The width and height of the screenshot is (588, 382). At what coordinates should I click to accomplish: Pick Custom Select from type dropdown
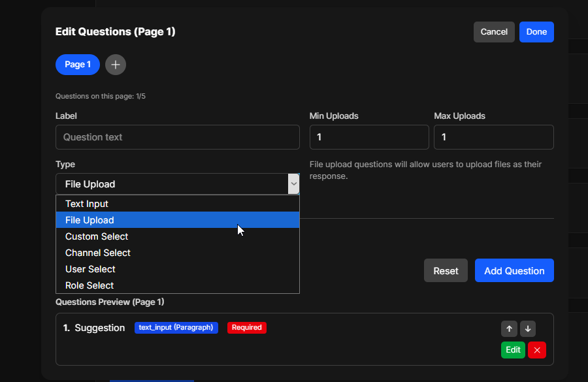(x=97, y=236)
